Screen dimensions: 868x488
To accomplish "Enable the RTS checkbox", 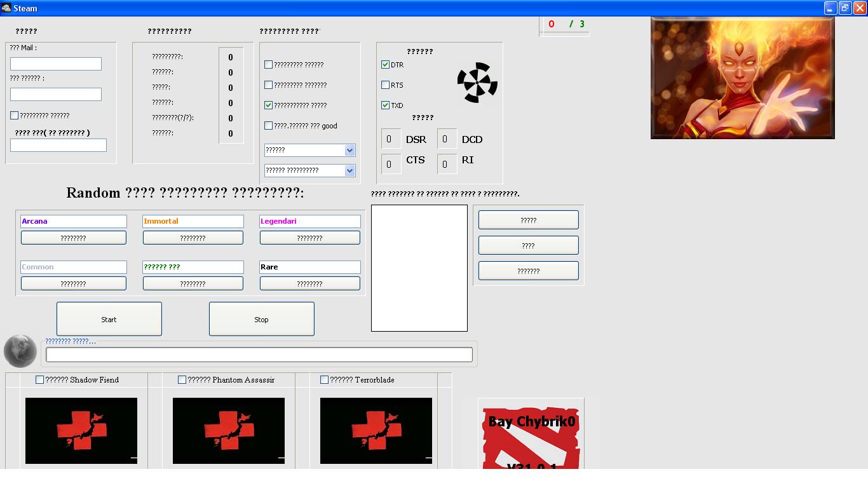I will pyautogui.click(x=385, y=85).
